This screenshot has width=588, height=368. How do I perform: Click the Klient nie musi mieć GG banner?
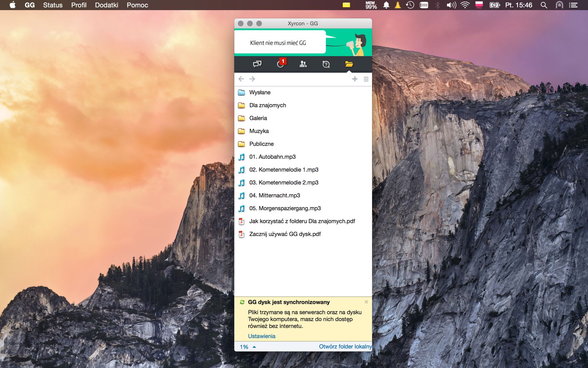303,42
